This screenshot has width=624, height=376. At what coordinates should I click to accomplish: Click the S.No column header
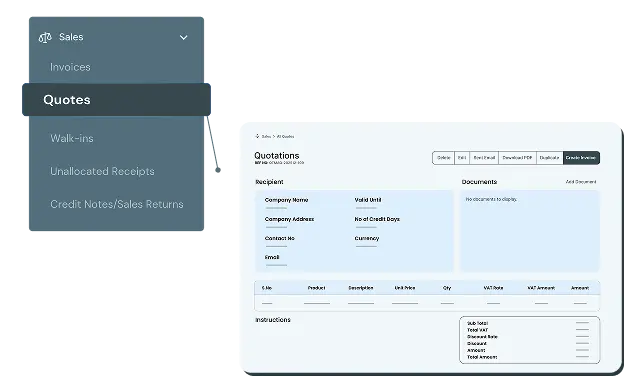267,288
